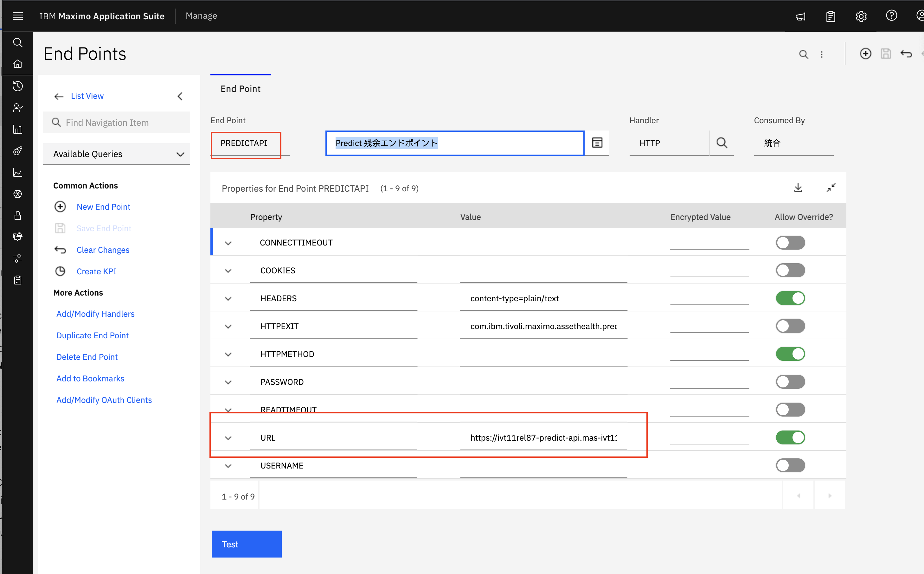Screen dimensions: 924x574
Task: Expand the PASSWORD row details
Action: [x=228, y=382]
